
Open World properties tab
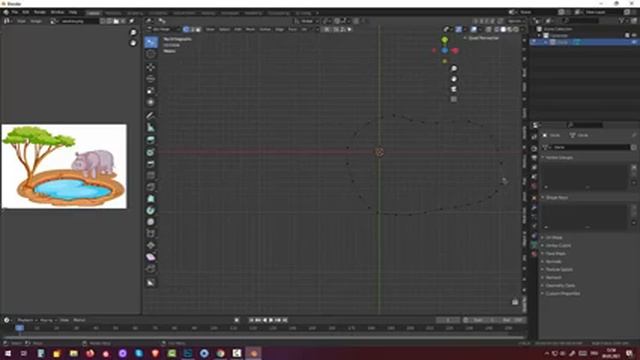[534, 187]
